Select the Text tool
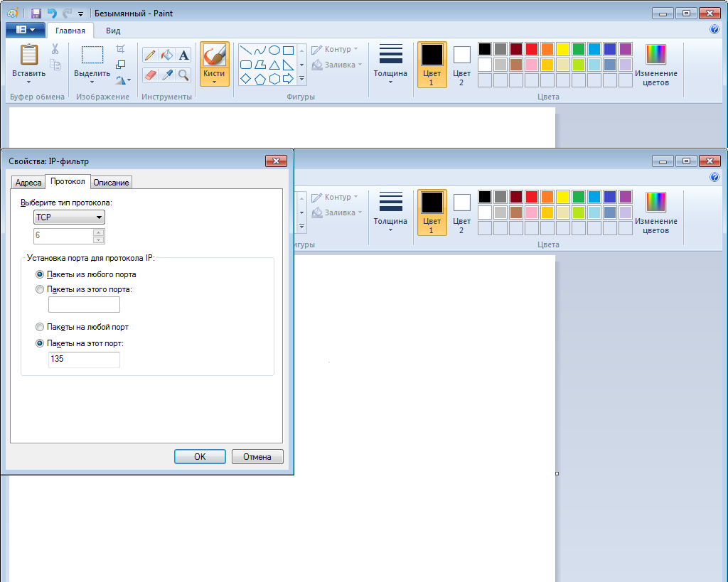Image resolution: width=728 pixels, height=582 pixels. coord(184,55)
